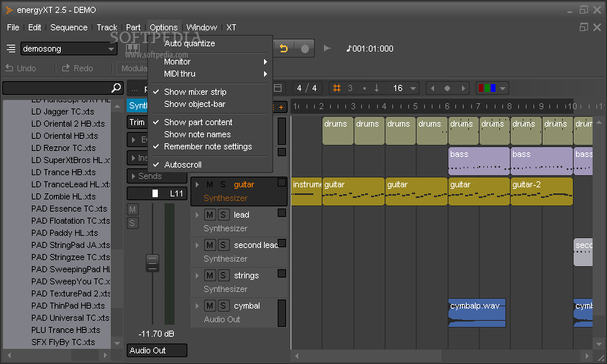
Task: Click the L11 pan control
Action: point(157,193)
